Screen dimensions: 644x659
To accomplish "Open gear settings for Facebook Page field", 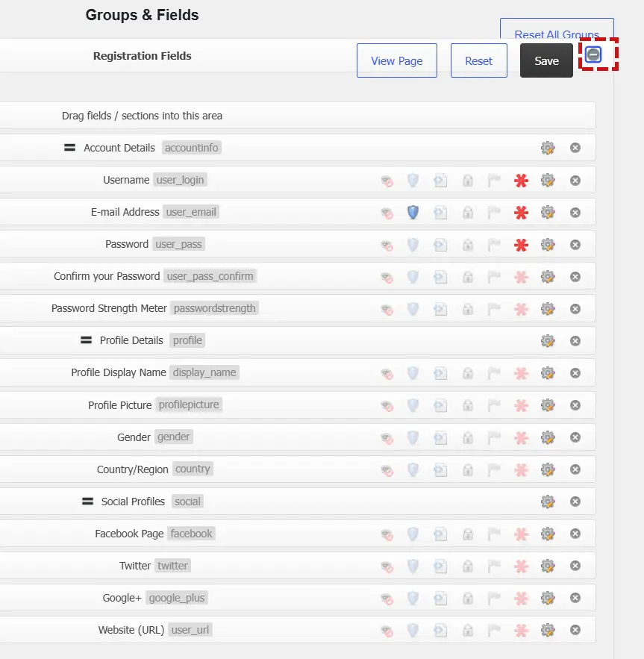I will pyautogui.click(x=548, y=534).
